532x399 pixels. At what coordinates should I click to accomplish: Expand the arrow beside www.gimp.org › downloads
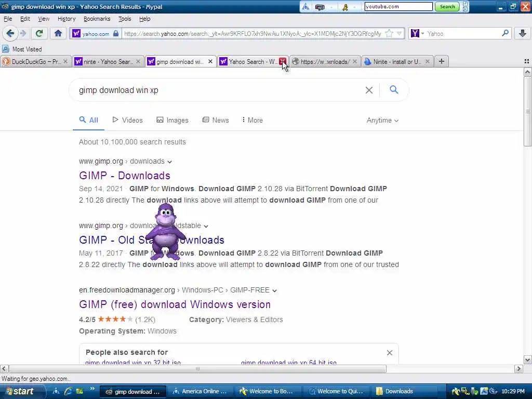point(170,162)
